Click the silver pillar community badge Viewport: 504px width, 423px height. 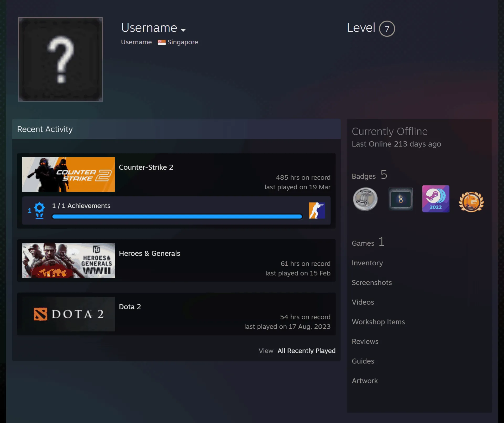(x=365, y=199)
